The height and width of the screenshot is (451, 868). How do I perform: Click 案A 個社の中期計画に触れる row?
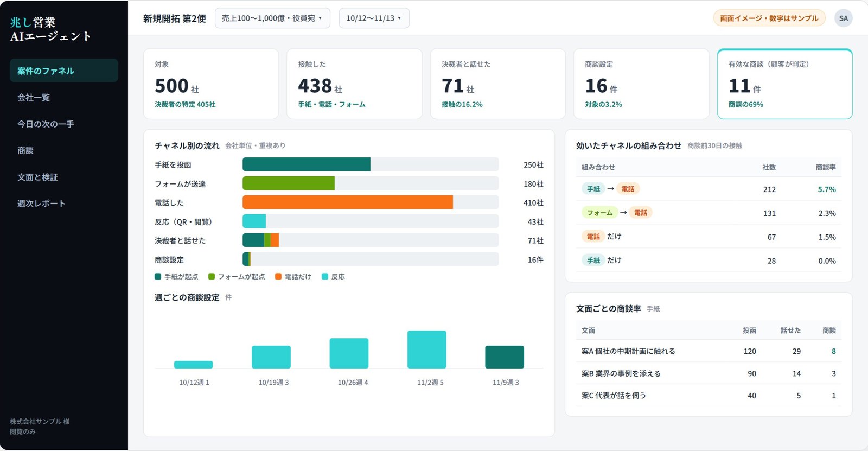point(709,351)
